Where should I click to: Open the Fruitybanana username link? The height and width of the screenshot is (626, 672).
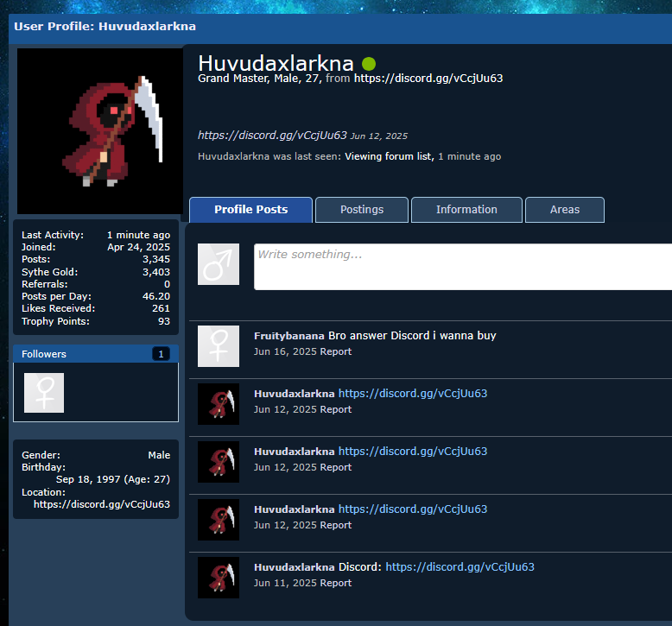coord(289,336)
